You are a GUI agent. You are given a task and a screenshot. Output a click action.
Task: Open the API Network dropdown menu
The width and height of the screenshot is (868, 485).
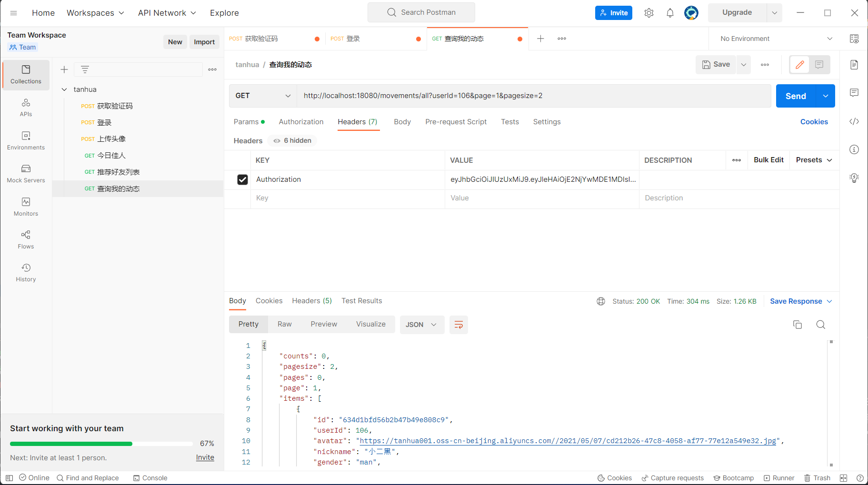click(x=167, y=13)
